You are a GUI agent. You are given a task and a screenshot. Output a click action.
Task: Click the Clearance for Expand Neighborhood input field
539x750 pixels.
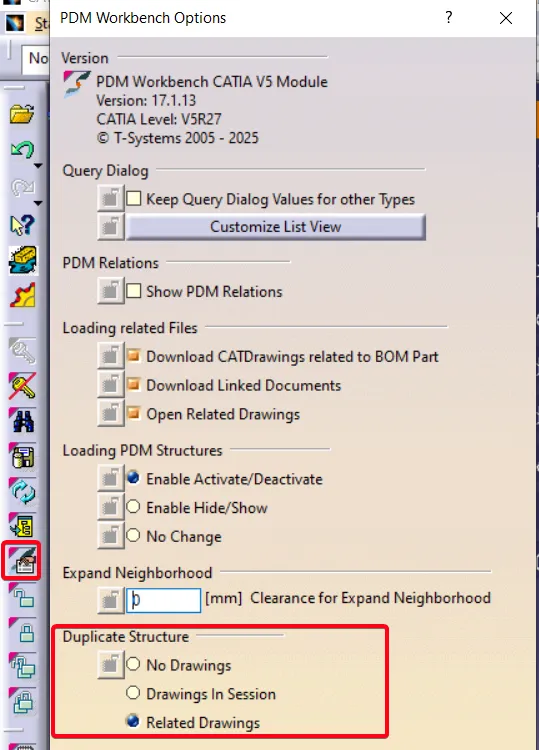[x=164, y=600]
